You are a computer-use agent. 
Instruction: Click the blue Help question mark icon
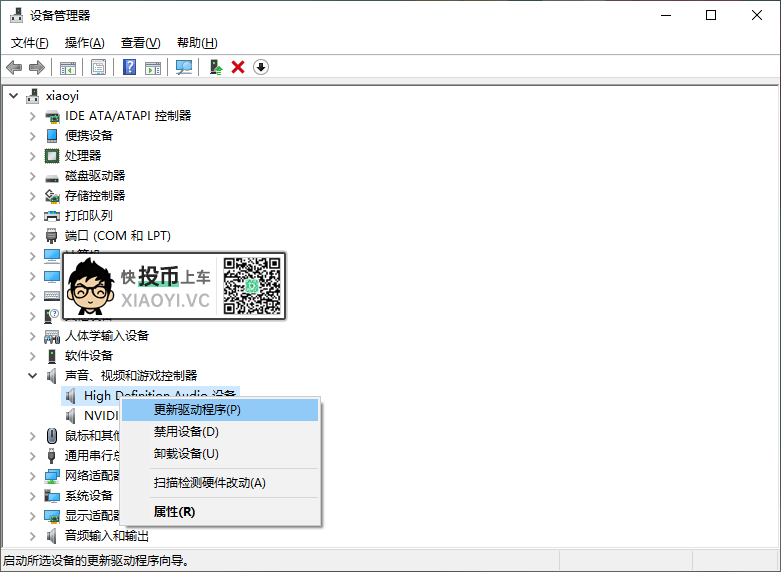(x=130, y=67)
